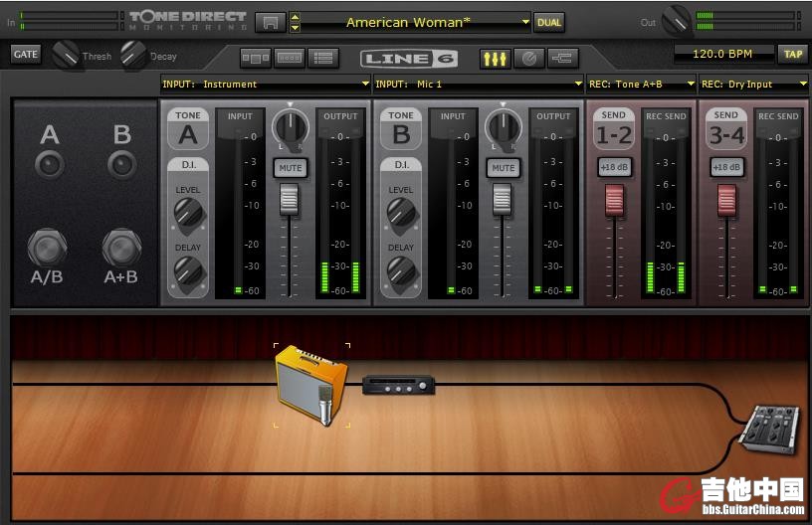
Task: Mute Tone A
Action: (x=291, y=168)
